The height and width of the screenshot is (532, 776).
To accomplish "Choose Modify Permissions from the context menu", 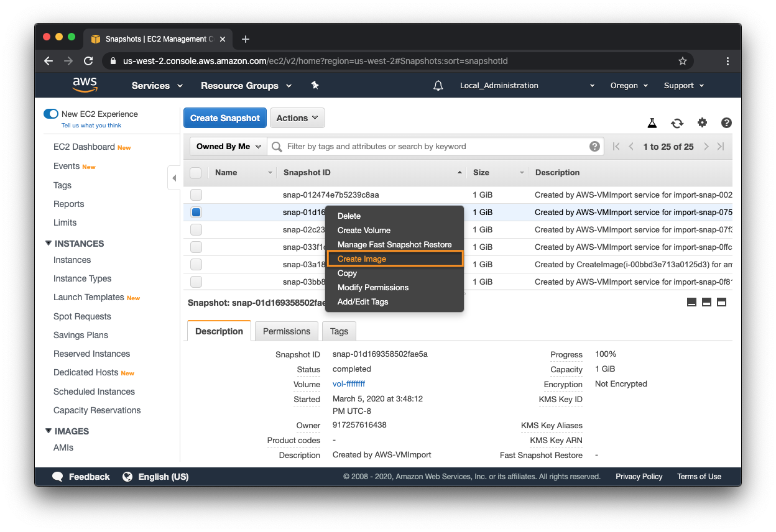I will click(x=395, y=287).
